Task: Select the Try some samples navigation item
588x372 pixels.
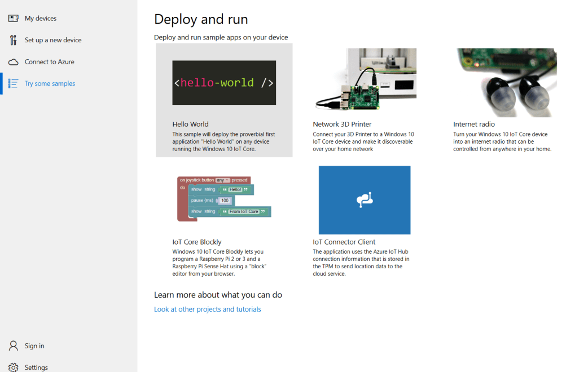Action: click(x=50, y=83)
